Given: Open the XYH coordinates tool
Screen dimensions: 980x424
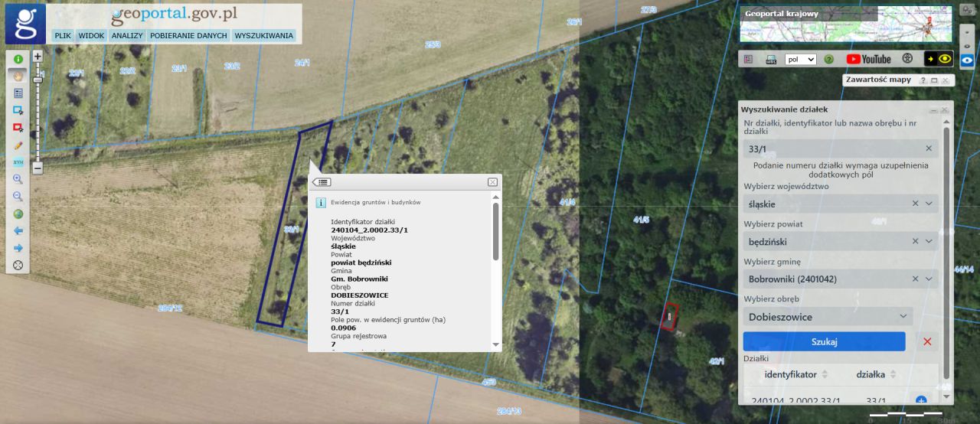Looking at the screenshot, I should coord(18,162).
